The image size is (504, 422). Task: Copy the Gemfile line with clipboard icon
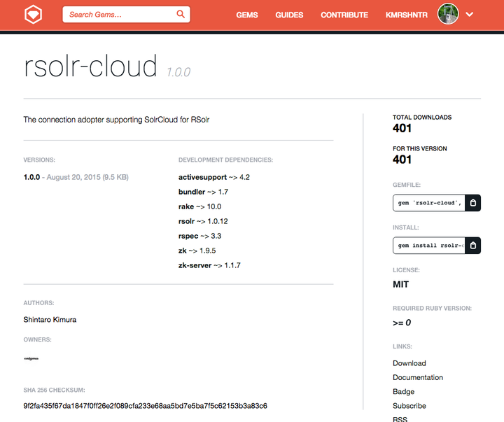click(472, 203)
